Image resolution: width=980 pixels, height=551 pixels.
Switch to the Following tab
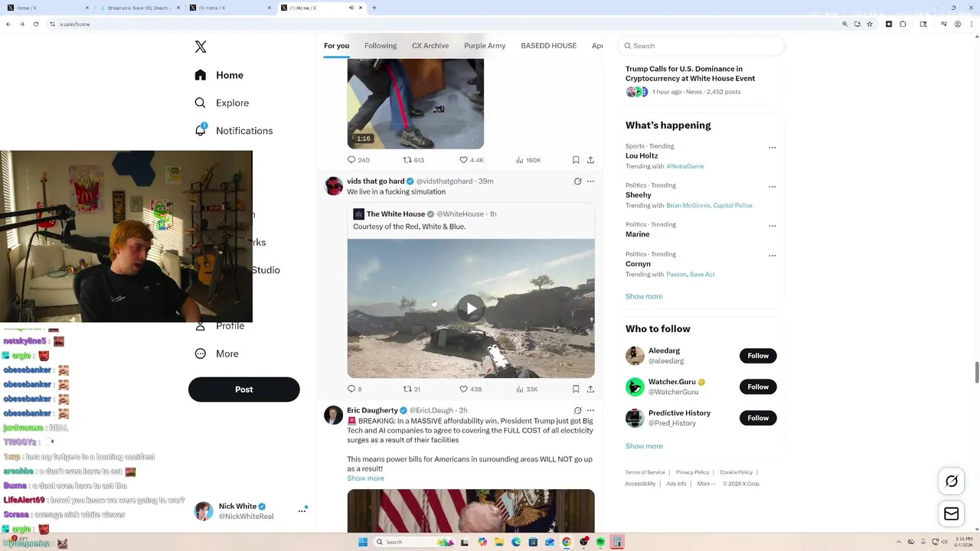[x=381, y=46]
